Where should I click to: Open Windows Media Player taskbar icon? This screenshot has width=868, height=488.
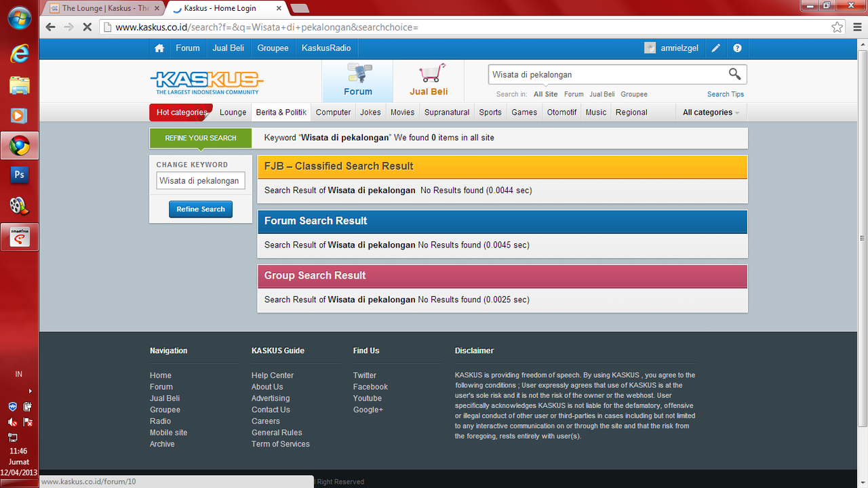(19, 115)
